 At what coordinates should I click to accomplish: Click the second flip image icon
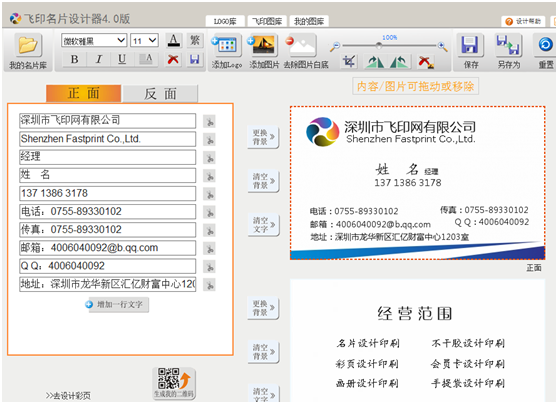399,62
